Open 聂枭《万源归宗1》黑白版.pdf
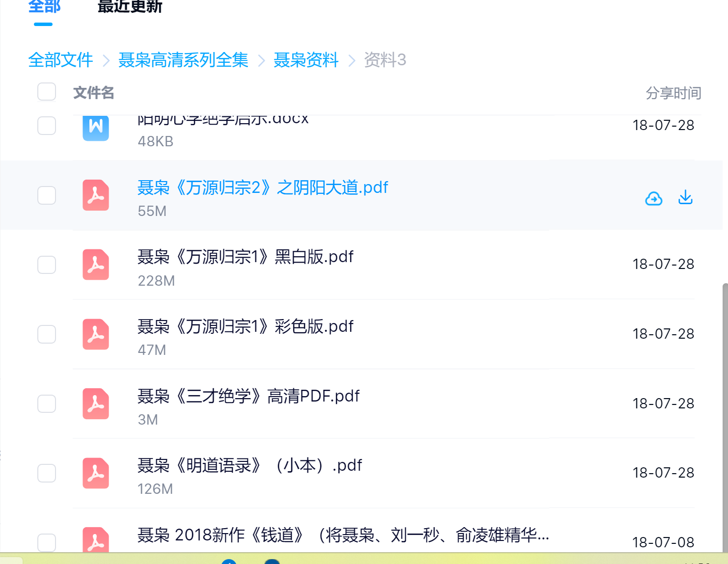This screenshot has height=564, width=728. point(246,257)
